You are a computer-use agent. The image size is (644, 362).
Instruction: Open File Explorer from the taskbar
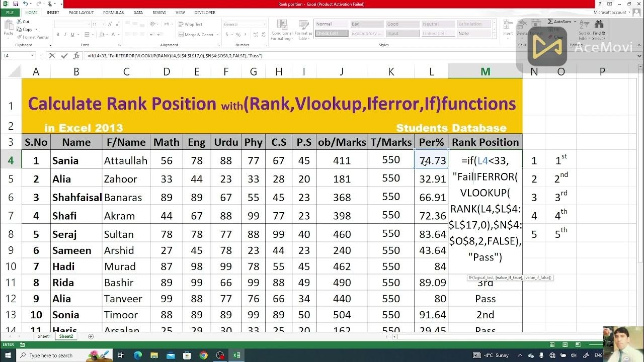[154, 355]
